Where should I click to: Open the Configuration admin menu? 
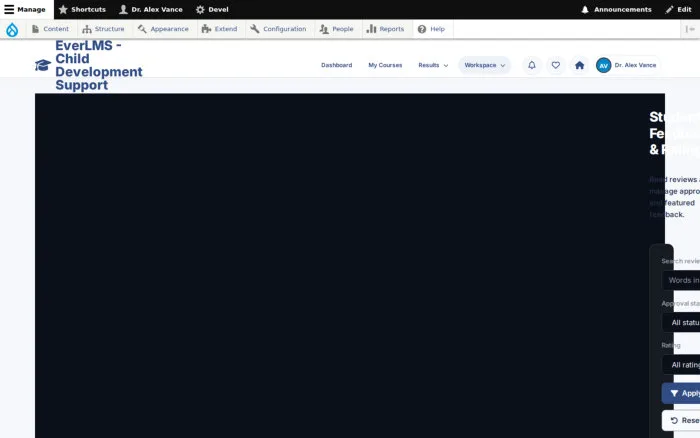278,29
